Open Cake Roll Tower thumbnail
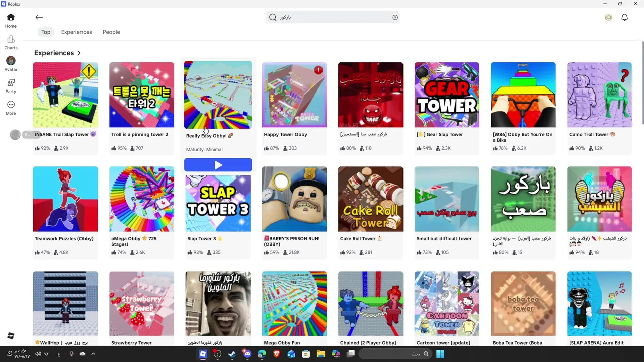This screenshot has width=644, height=362. pyautogui.click(x=370, y=199)
